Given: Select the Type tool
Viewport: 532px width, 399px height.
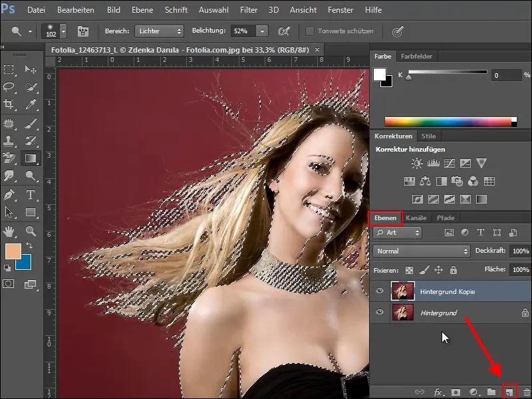Looking at the screenshot, I should point(31,195).
